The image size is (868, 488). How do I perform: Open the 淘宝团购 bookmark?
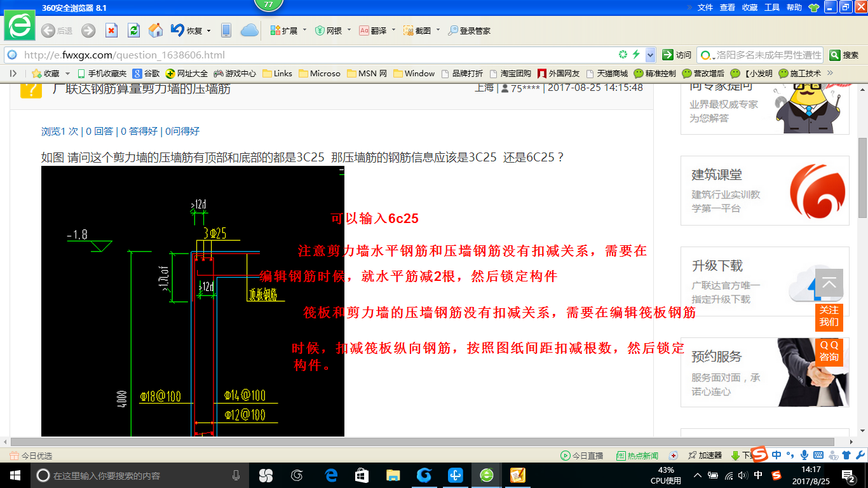[x=510, y=74]
